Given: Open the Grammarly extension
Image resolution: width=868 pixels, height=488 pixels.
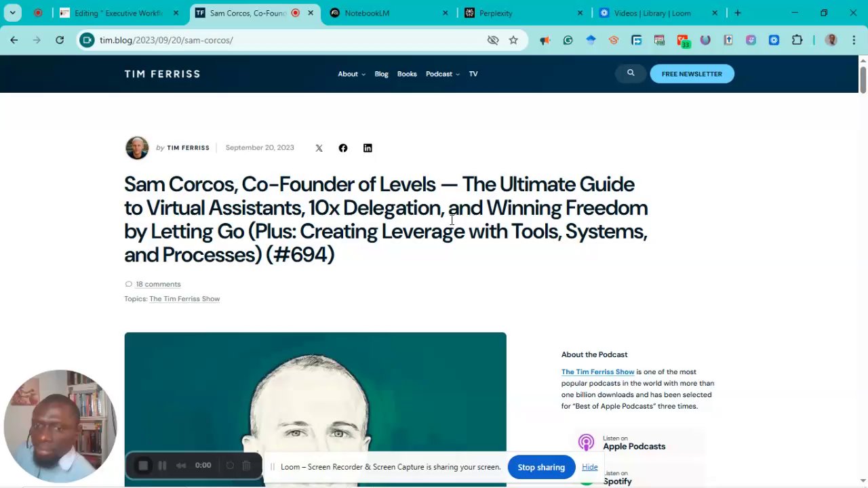Looking at the screenshot, I should click(x=568, y=40).
